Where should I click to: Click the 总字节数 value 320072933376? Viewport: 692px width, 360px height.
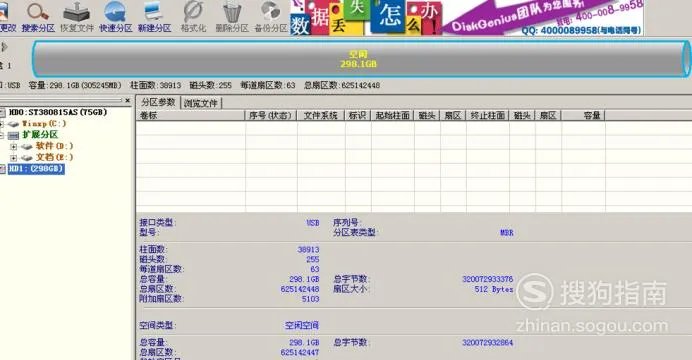pyautogui.click(x=488, y=279)
